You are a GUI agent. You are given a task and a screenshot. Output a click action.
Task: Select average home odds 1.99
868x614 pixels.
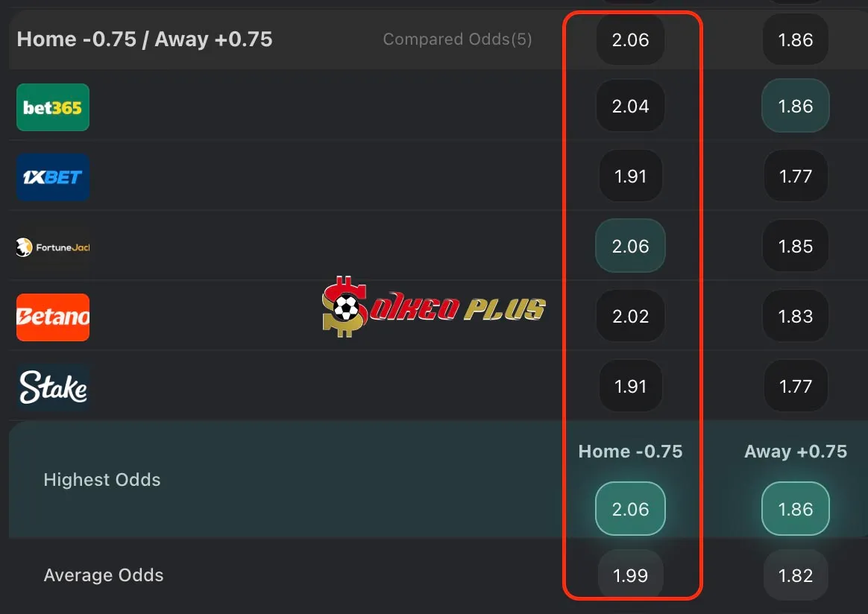pos(631,575)
